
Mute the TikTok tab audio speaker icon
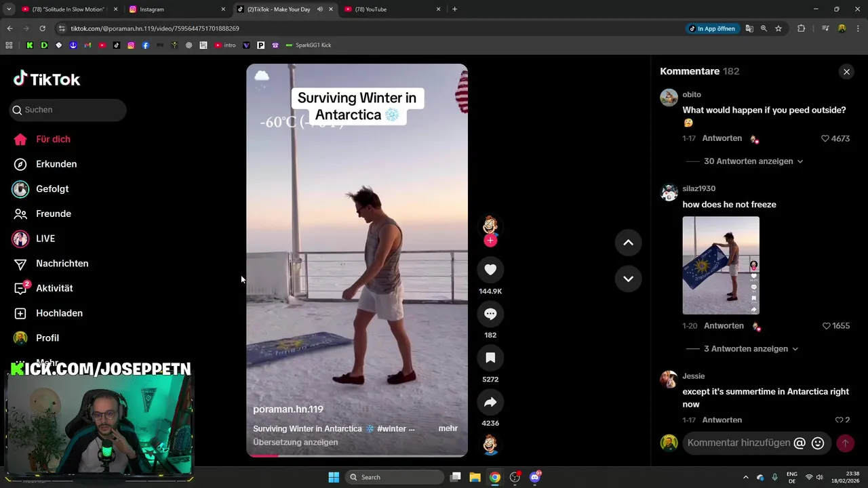319,9
